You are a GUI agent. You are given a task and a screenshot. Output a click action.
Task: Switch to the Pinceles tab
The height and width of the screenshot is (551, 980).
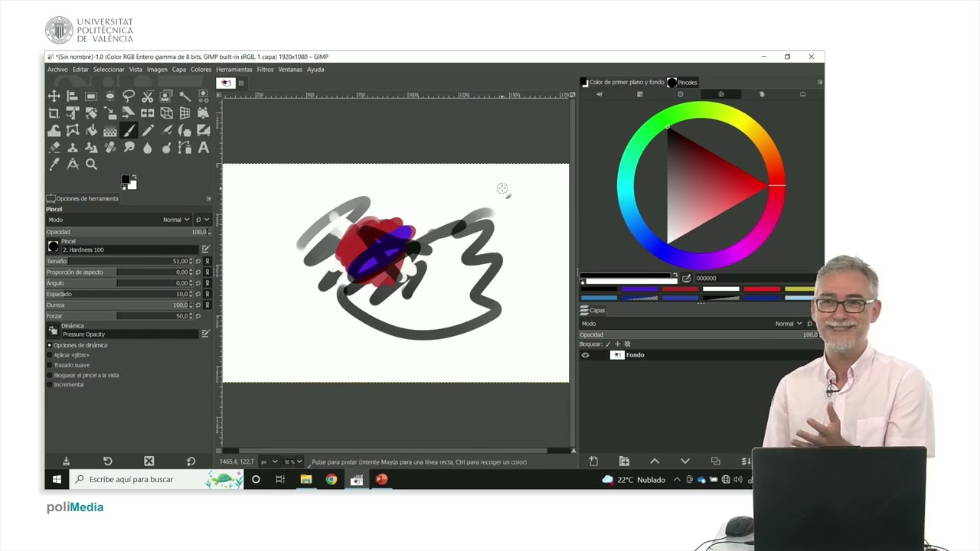(682, 82)
